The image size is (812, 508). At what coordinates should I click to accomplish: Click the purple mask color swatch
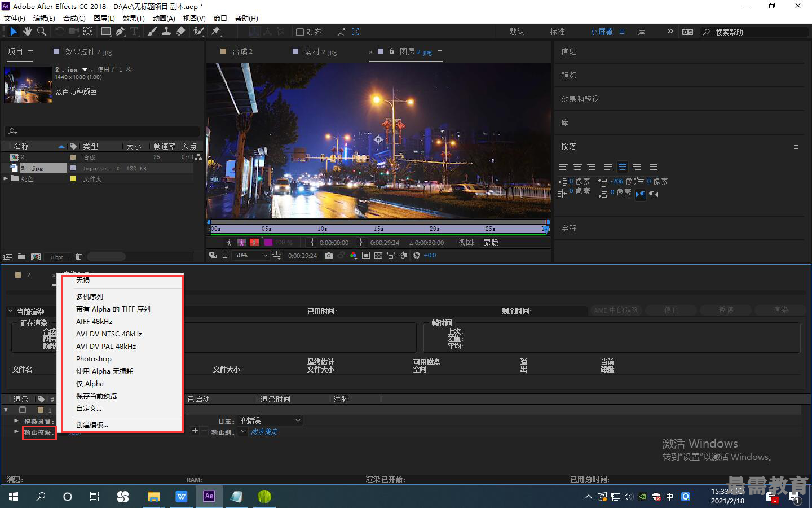tap(268, 242)
